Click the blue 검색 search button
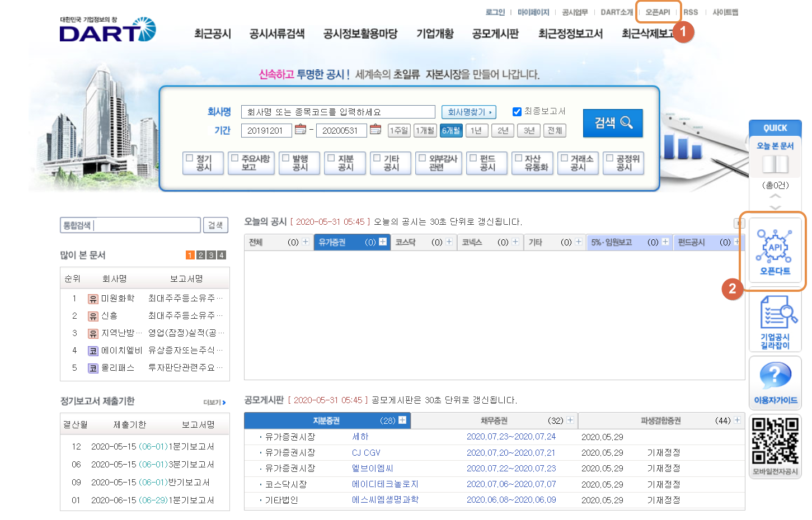Image resolution: width=812 pixels, height=520 pixels. point(613,123)
